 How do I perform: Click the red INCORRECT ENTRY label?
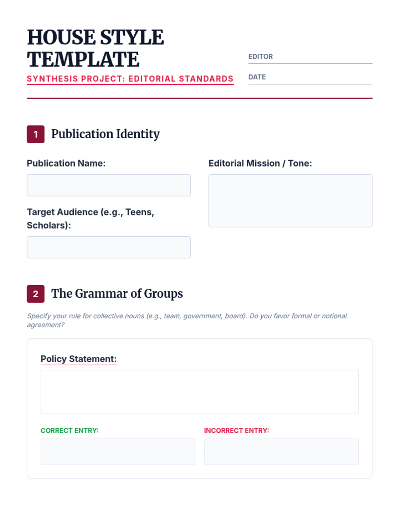(x=236, y=431)
